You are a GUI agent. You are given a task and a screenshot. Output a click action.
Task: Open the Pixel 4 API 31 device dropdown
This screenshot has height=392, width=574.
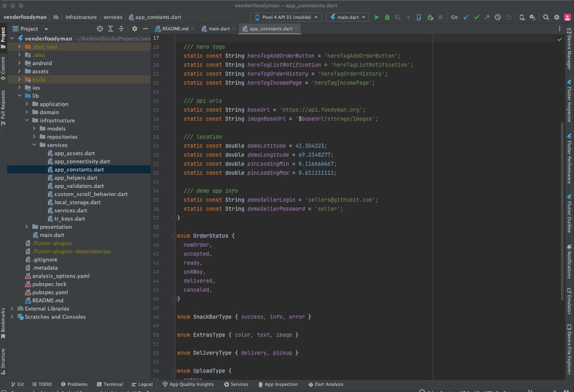point(286,17)
